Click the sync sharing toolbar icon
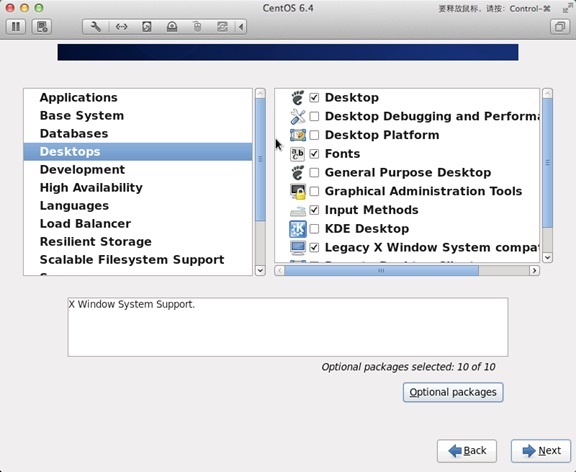This screenshot has width=576, height=472. pyautogui.click(x=222, y=27)
